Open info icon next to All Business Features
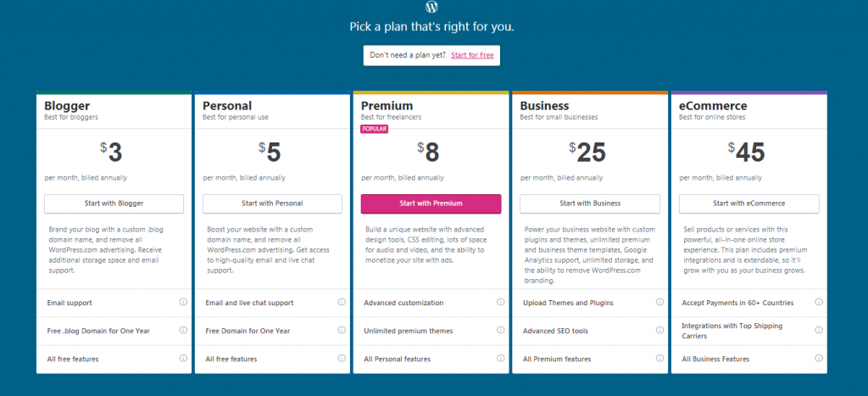 coord(818,358)
